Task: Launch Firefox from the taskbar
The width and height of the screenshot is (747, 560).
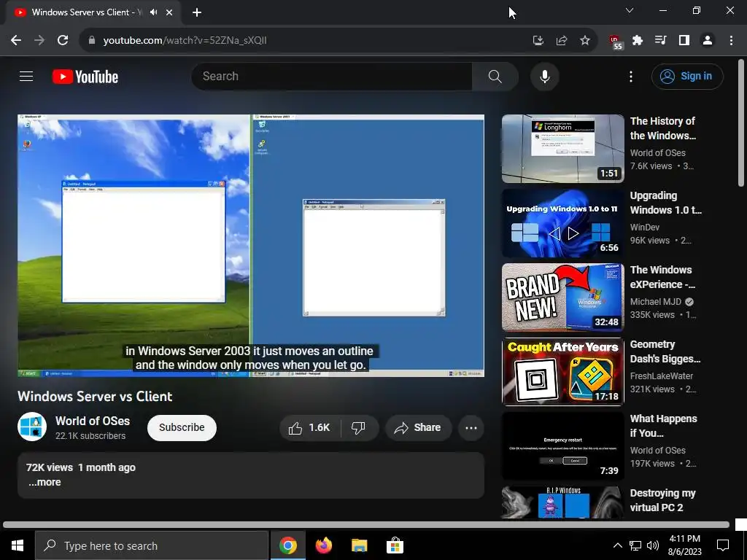Action: point(324,545)
